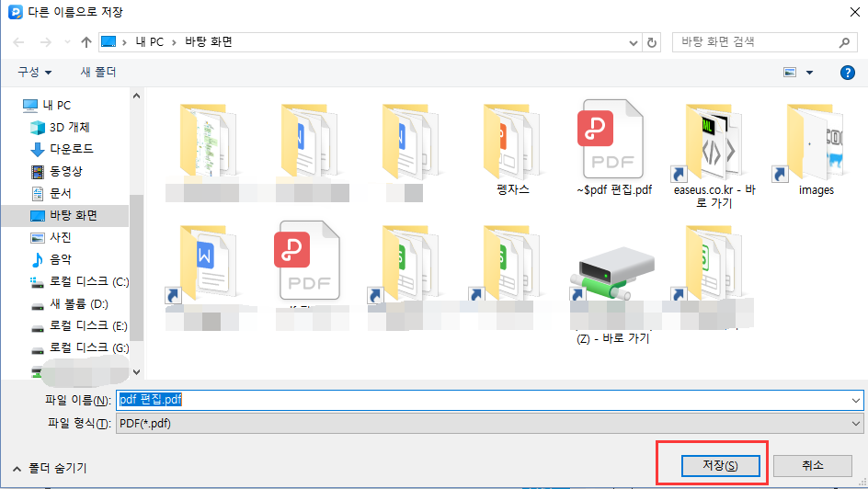Select 내 PC in the navigation tree
This screenshot has height=489, width=868.
pos(47,105)
